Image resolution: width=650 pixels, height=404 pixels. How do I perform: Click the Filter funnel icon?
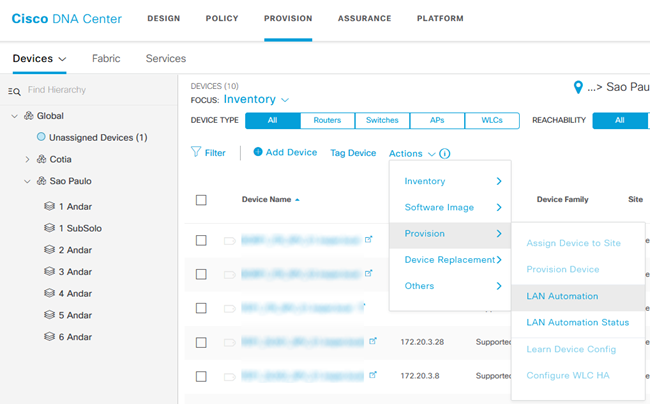coord(196,152)
